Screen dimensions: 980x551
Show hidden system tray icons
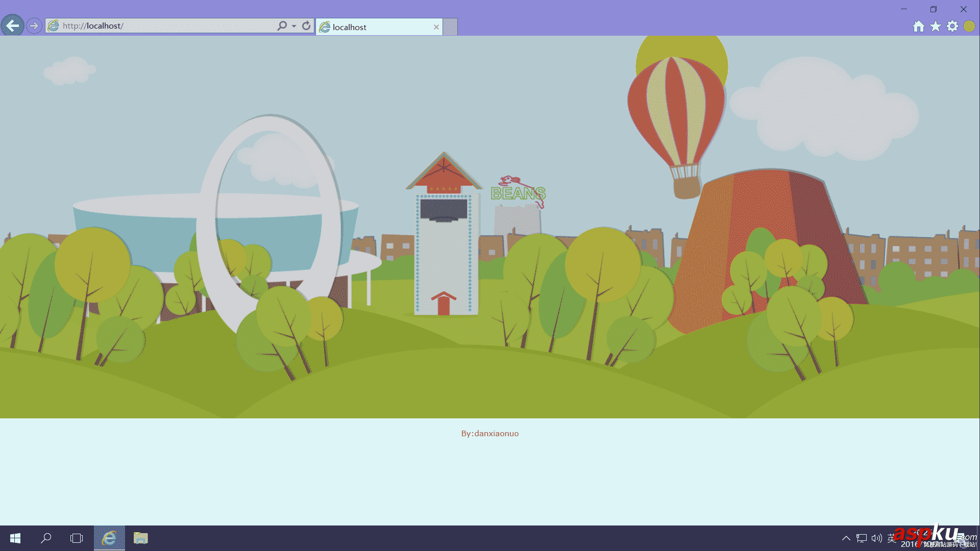click(x=846, y=538)
